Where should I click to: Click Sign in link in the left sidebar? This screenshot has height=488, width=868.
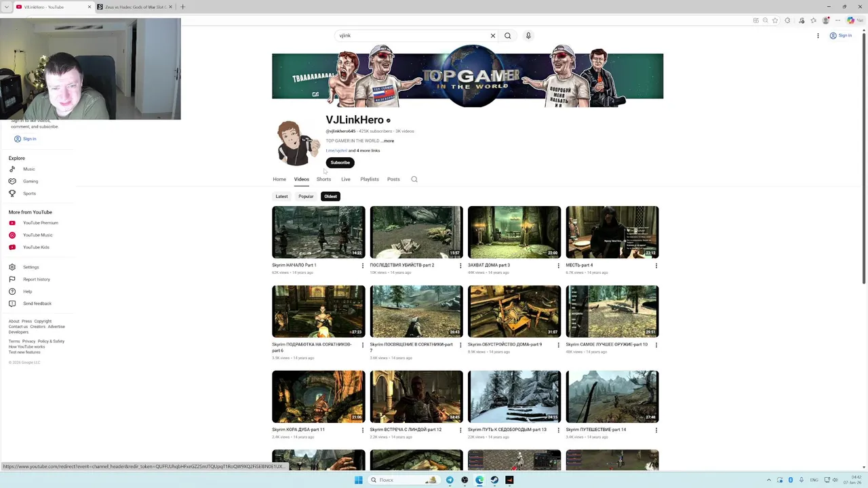(25, 139)
